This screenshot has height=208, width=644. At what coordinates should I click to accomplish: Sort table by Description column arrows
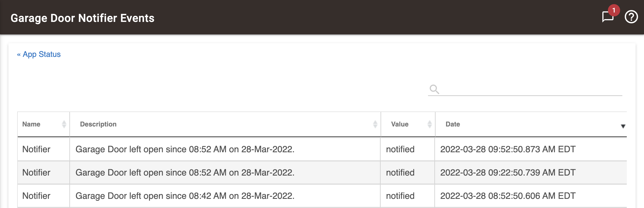click(x=375, y=124)
